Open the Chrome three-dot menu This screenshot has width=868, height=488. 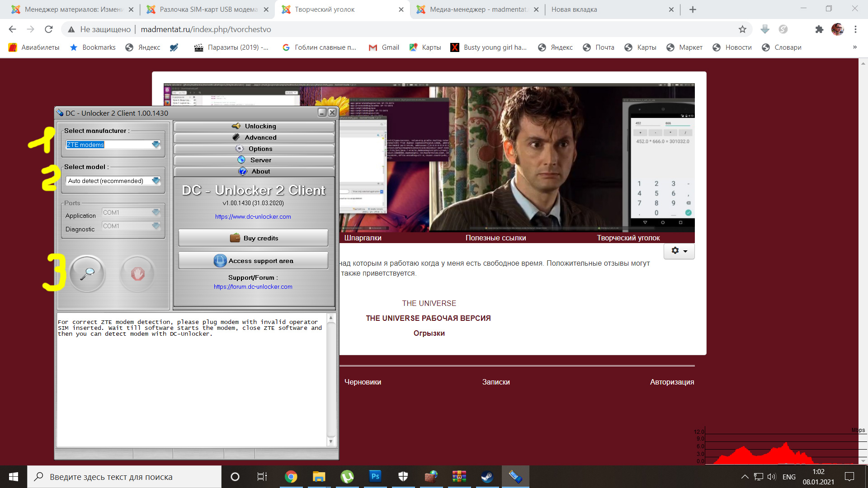pyautogui.click(x=855, y=29)
